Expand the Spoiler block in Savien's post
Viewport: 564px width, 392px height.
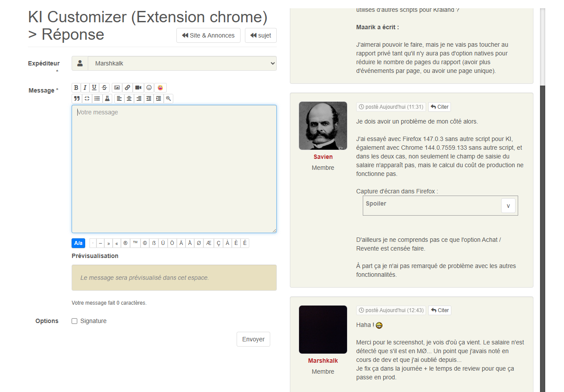[508, 206]
